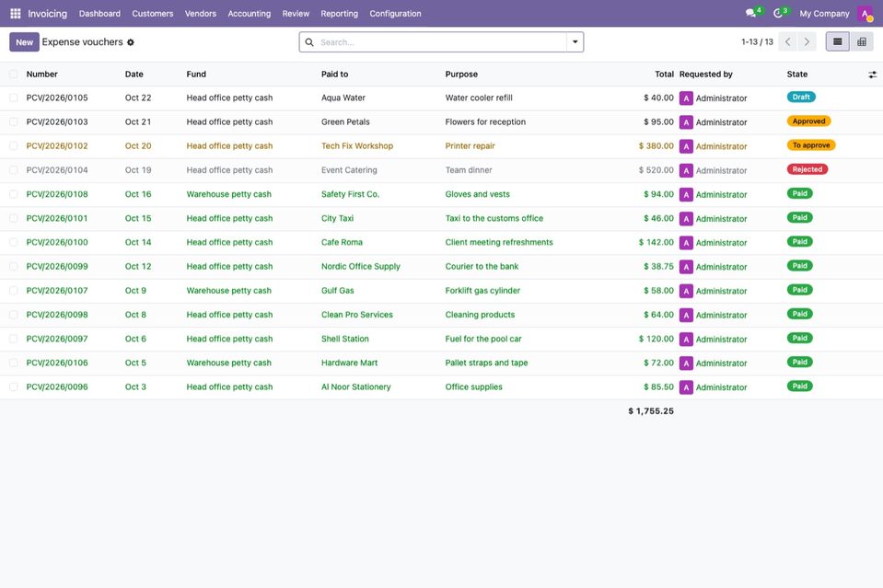Click the Expense vouchers gear icon
The width and height of the screenshot is (883, 588).
point(131,42)
